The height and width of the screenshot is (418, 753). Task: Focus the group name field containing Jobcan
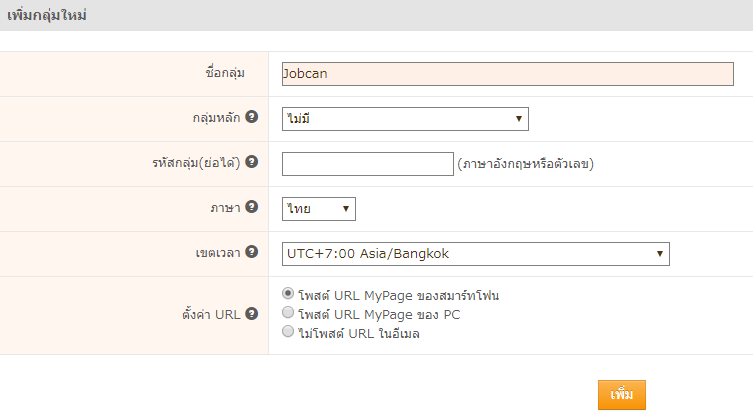pos(508,74)
